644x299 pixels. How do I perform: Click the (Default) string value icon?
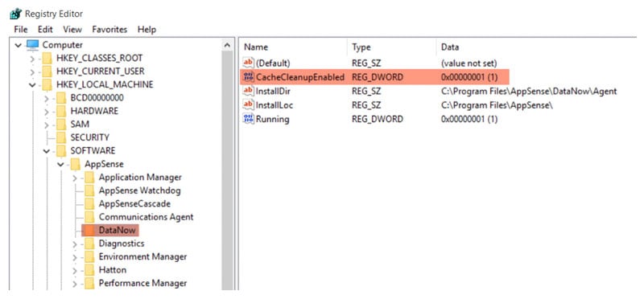(x=249, y=63)
